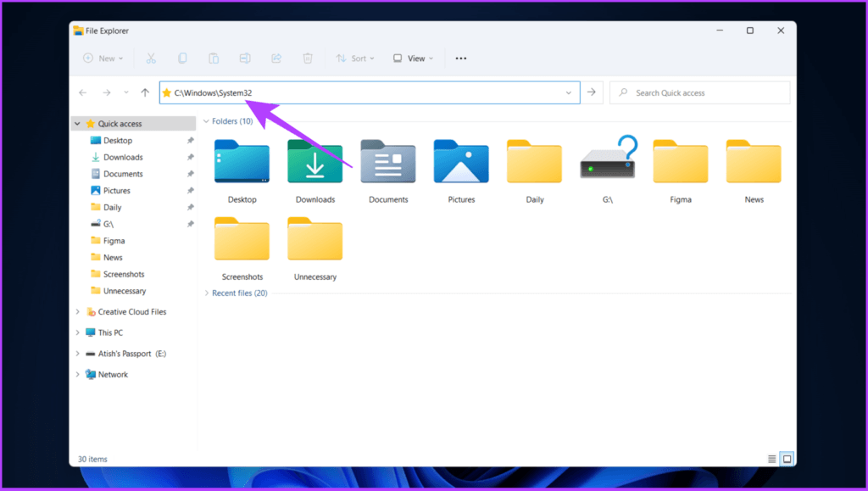Expand This PC in sidebar

(77, 332)
